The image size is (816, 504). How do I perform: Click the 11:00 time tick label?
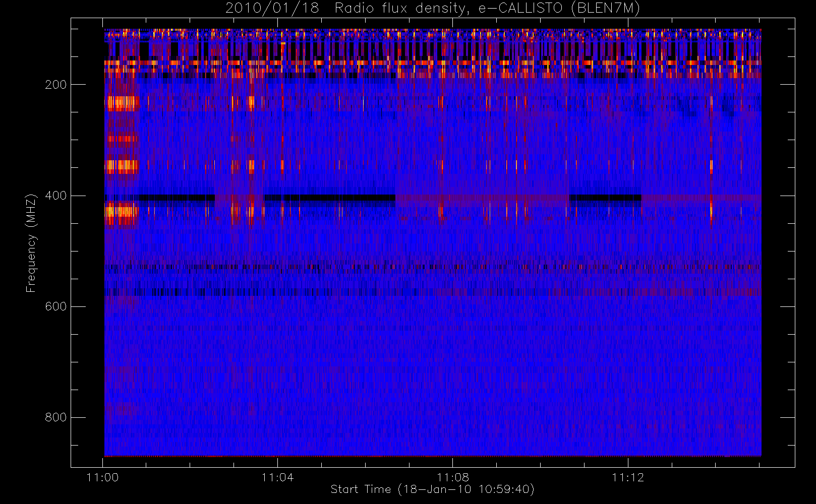[103, 477]
